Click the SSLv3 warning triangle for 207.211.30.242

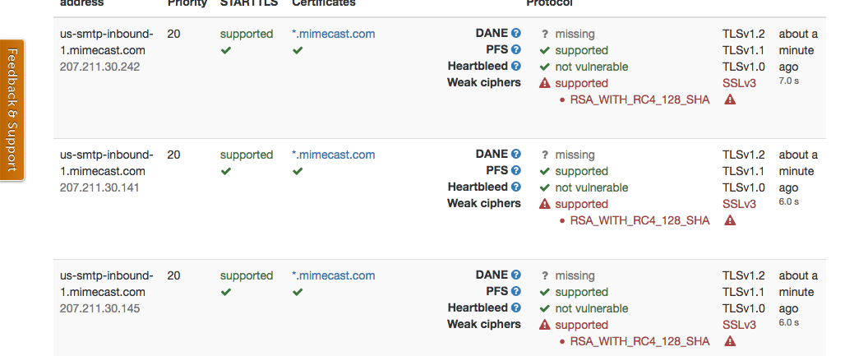click(730, 99)
